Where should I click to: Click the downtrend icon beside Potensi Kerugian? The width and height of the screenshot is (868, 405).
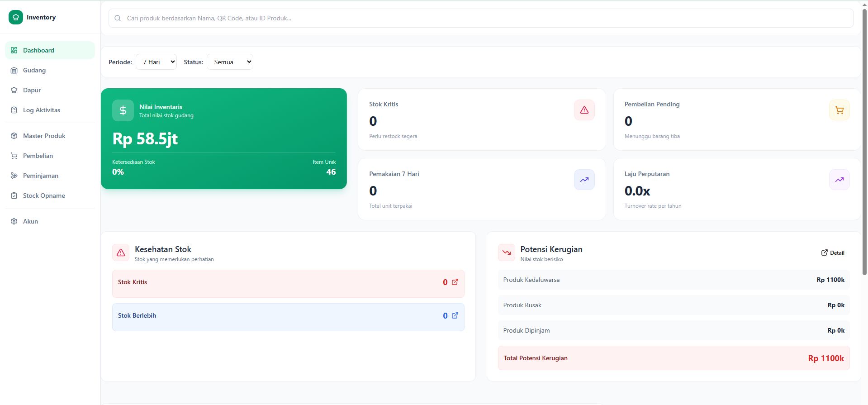[507, 253]
